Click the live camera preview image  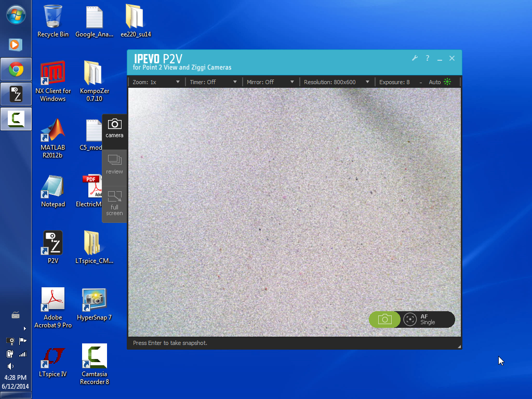tap(295, 212)
